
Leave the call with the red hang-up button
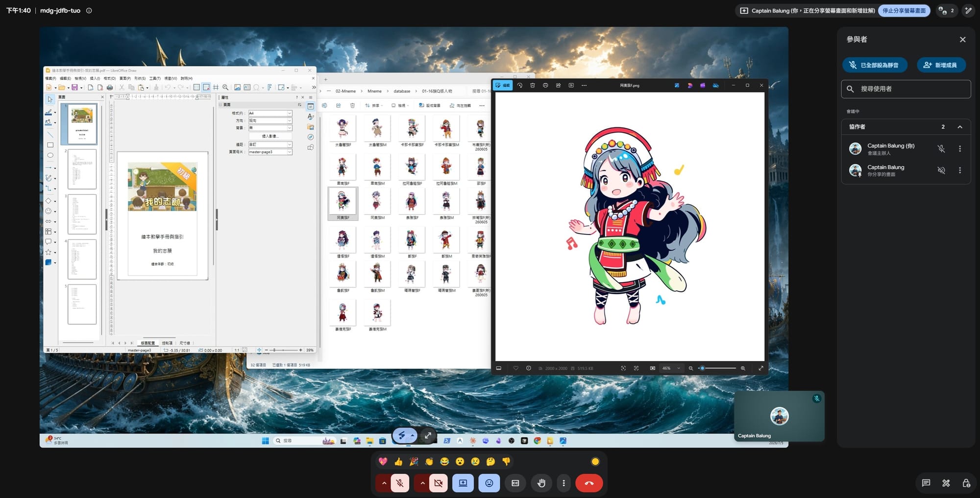pyautogui.click(x=589, y=483)
